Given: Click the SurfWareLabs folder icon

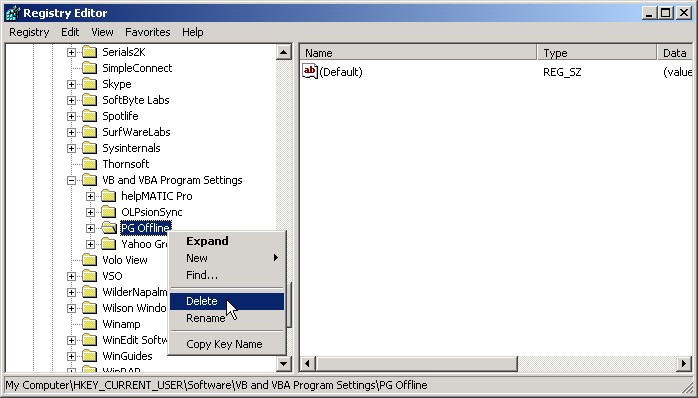Looking at the screenshot, I should coord(89,132).
